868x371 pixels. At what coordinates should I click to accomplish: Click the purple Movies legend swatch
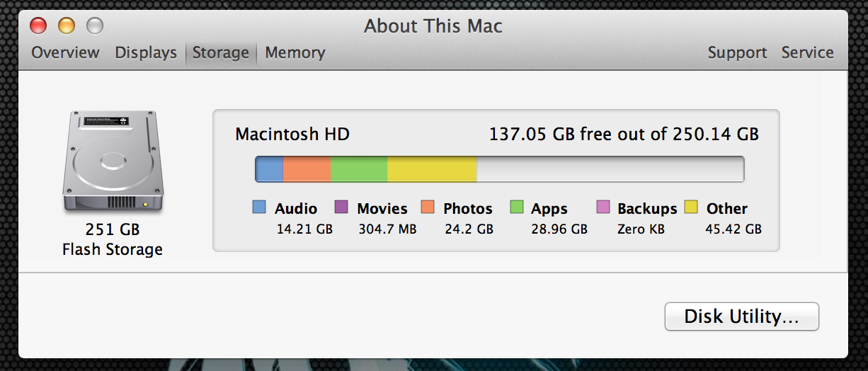(x=341, y=207)
